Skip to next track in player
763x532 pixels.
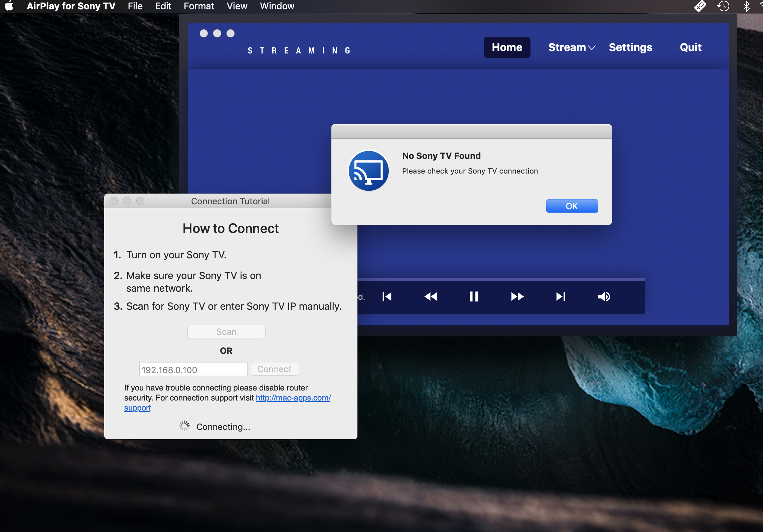click(561, 296)
